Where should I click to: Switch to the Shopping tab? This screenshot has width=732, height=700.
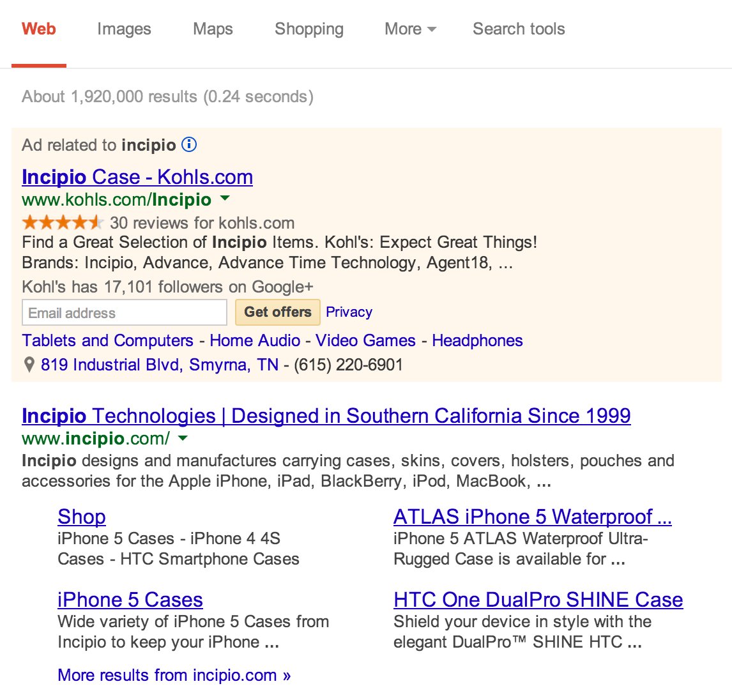[309, 29]
